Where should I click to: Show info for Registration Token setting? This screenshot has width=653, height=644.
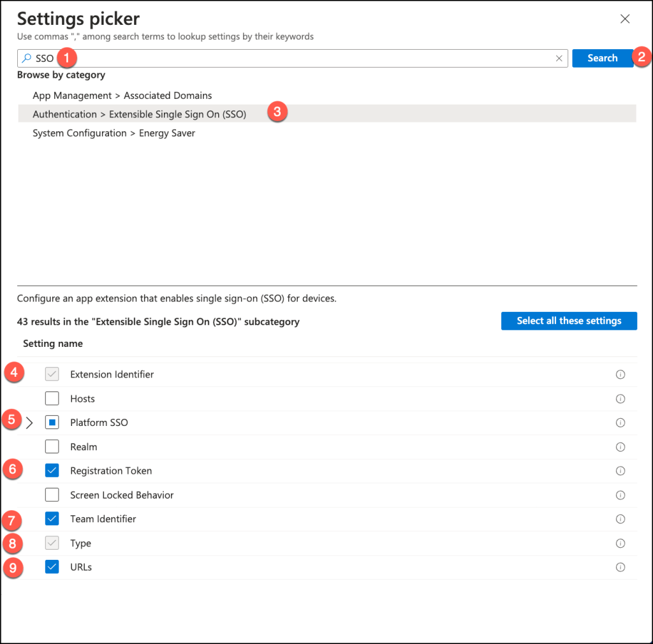[x=620, y=471]
